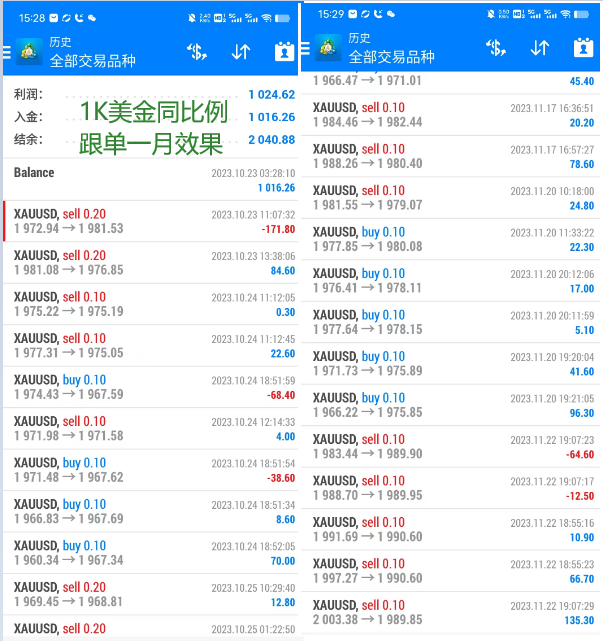The image size is (603, 641).
Task: Tap the sort arrows icon in right screen
Action: [x=540, y=48]
